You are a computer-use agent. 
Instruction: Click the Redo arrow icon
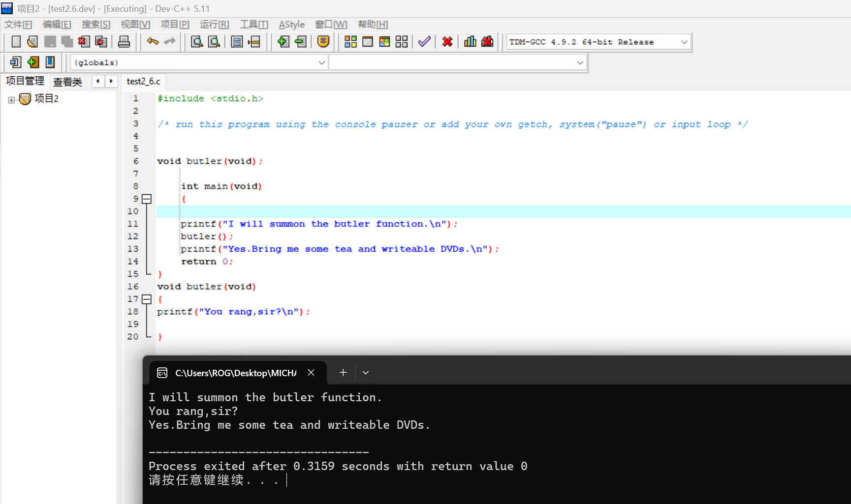pyautogui.click(x=170, y=42)
